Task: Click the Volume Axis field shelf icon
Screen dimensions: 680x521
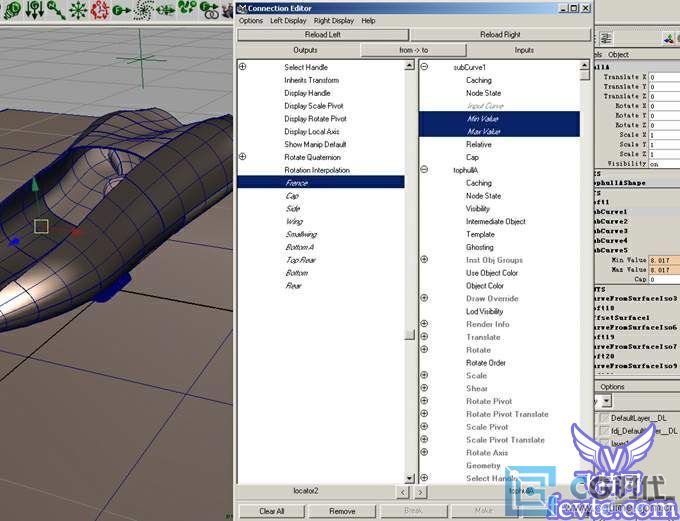Action: (165, 10)
